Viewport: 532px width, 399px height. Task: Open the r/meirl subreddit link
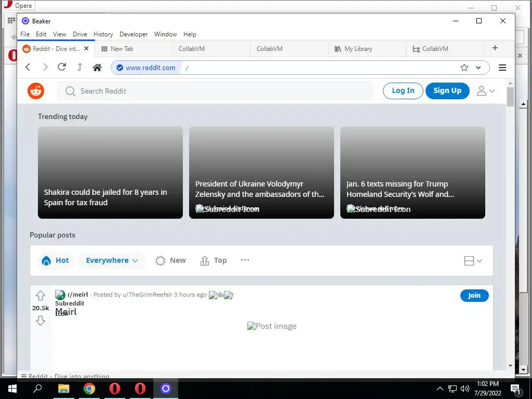tap(78, 295)
